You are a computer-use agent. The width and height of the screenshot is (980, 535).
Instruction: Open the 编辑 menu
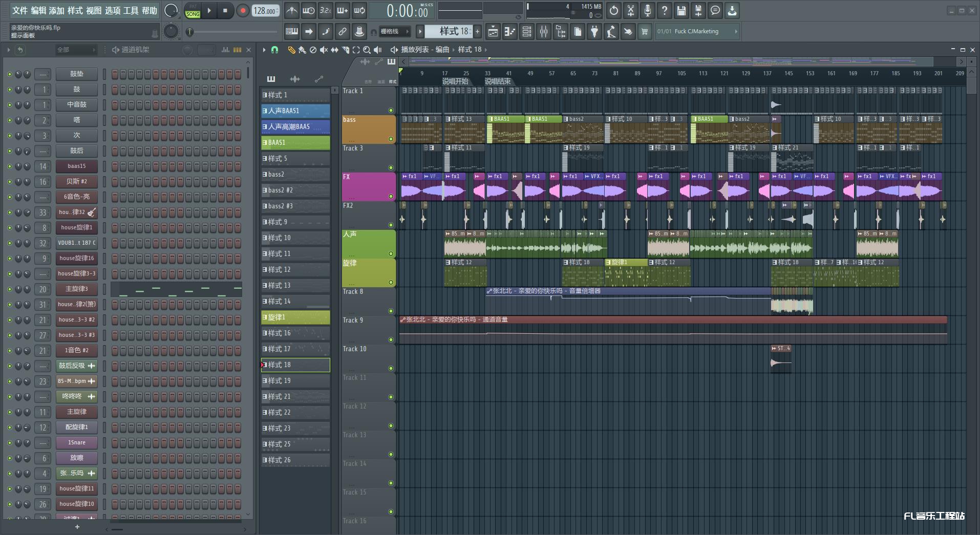pos(38,11)
